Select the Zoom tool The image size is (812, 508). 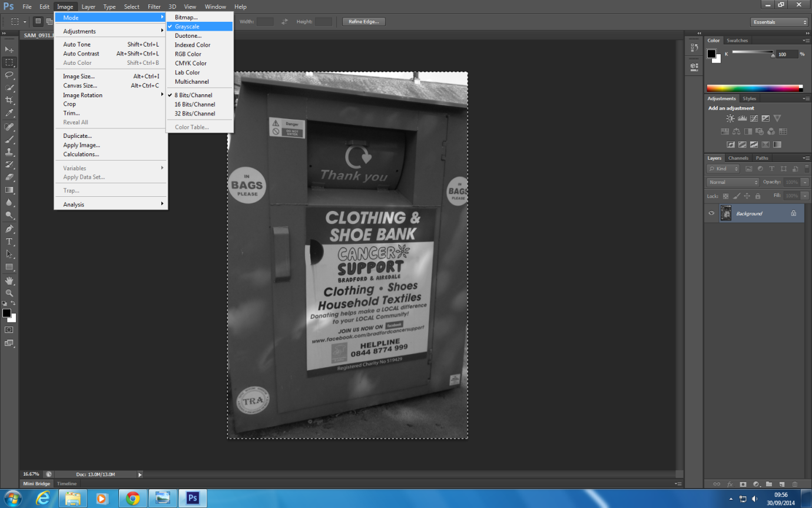[x=9, y=293]
